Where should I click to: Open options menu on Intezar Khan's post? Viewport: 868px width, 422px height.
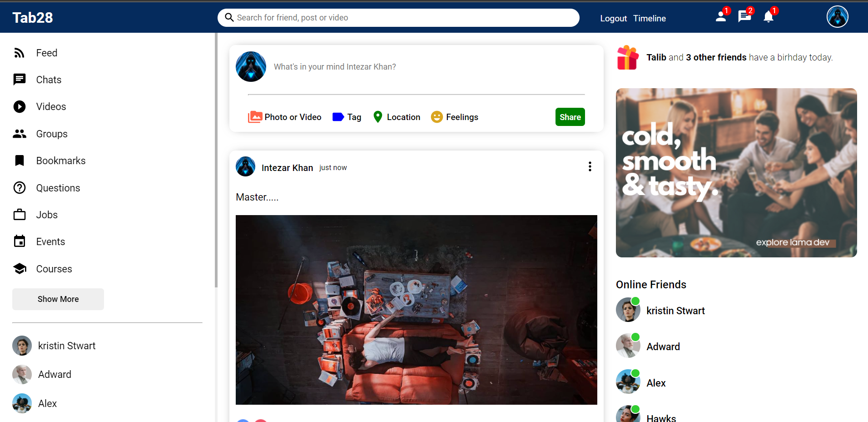[x=590, y=166]
